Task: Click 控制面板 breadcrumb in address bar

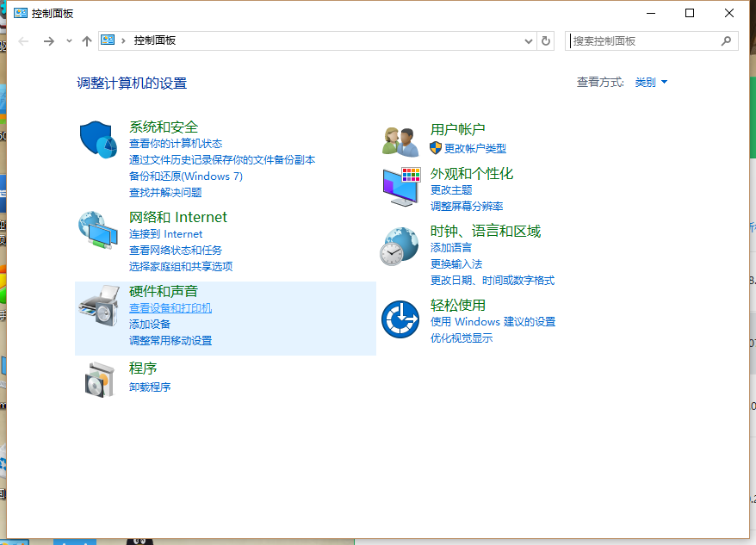Action: 155,40
